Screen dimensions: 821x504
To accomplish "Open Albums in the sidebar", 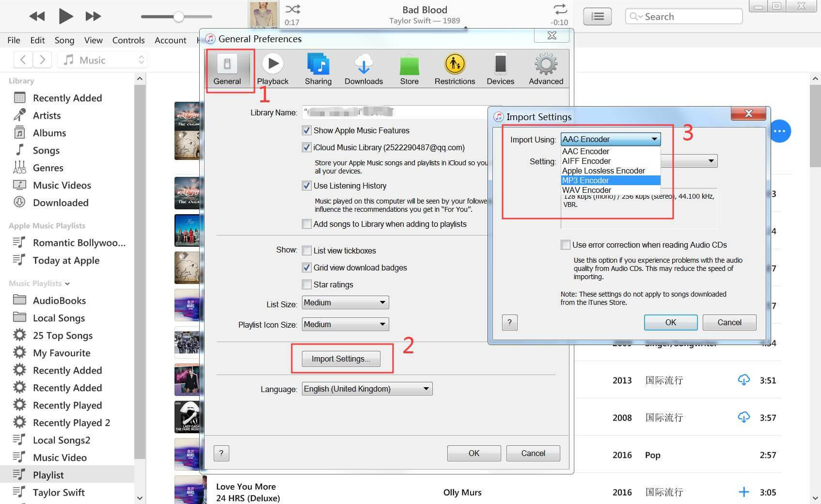I will (x=49, y=133).
